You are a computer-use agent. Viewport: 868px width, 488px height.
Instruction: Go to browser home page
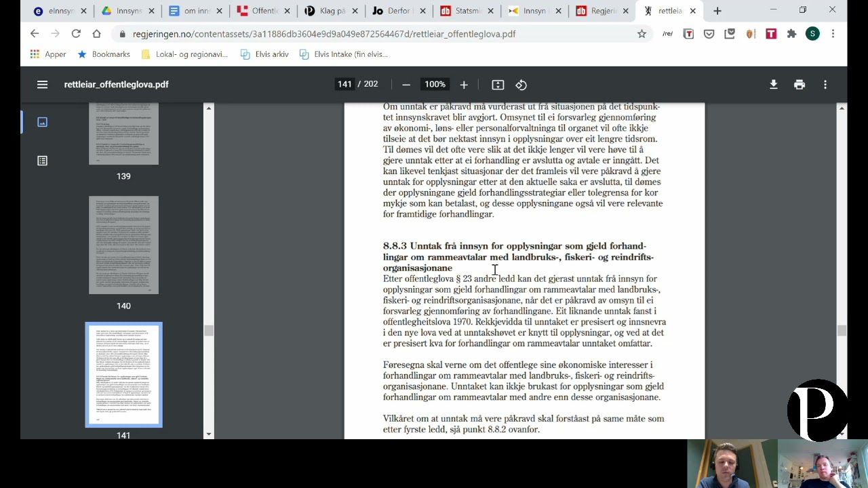pyautogui.click(x=96, y=33)
